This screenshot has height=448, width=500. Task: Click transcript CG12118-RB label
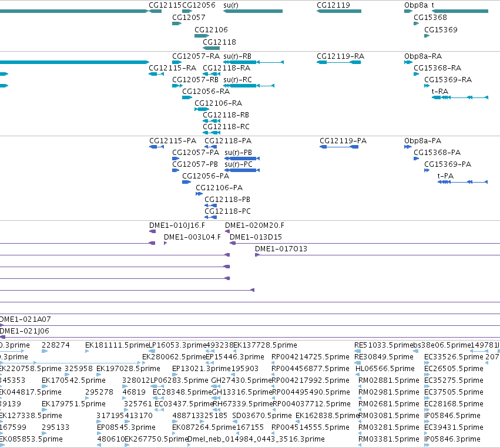tap(226, 115)
